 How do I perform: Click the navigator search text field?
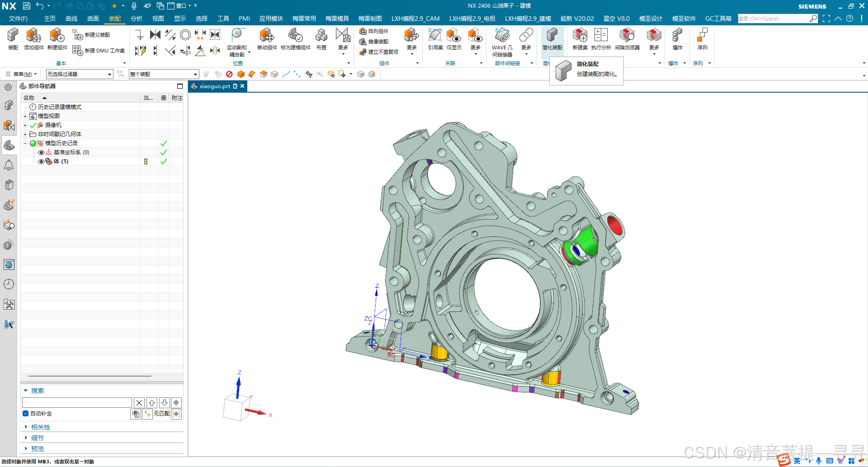tap(77, 402)
